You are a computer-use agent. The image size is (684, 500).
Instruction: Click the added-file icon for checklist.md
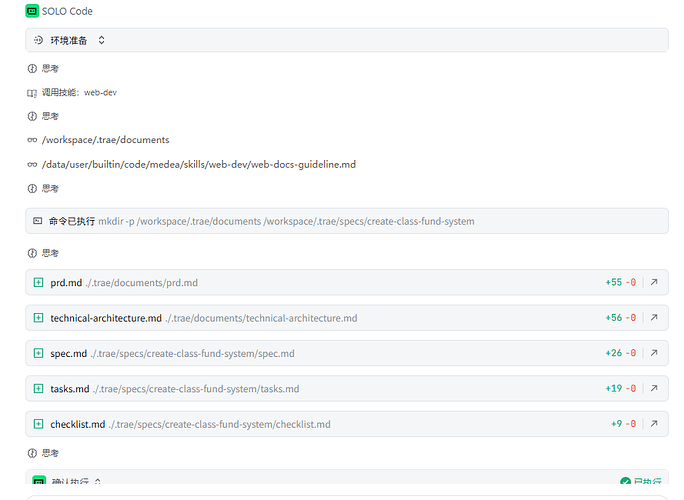pyautogui.click(x=38, y=424)
